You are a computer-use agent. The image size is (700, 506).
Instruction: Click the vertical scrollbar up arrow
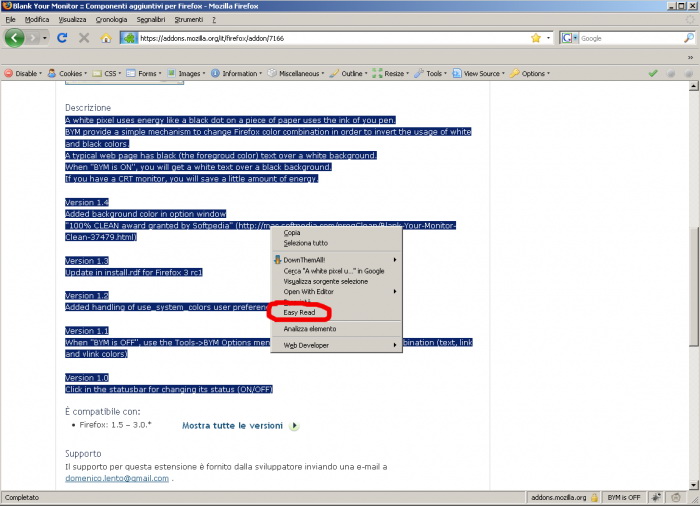point(693,86)
